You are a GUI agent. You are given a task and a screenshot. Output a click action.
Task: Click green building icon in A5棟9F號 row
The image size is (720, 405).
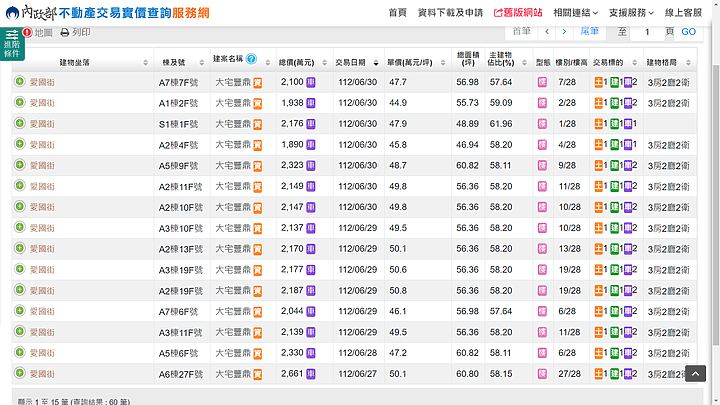[614, 165]
